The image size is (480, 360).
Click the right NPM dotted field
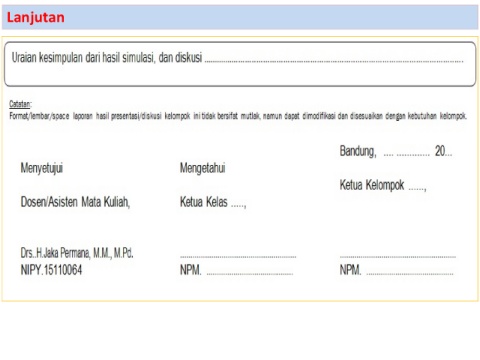[x=410, y=274]
